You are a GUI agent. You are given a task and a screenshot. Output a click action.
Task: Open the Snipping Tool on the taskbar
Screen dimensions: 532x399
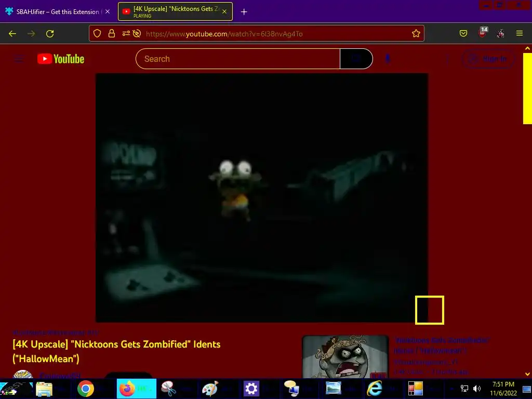coord(168,389)
